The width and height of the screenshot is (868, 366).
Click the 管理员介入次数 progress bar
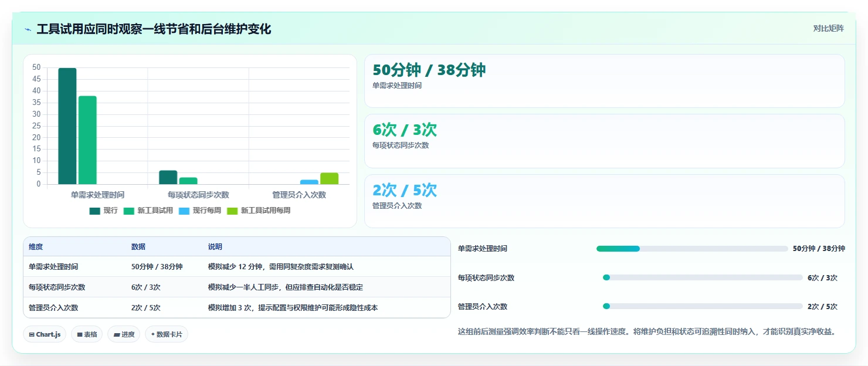tap(703, 306)
